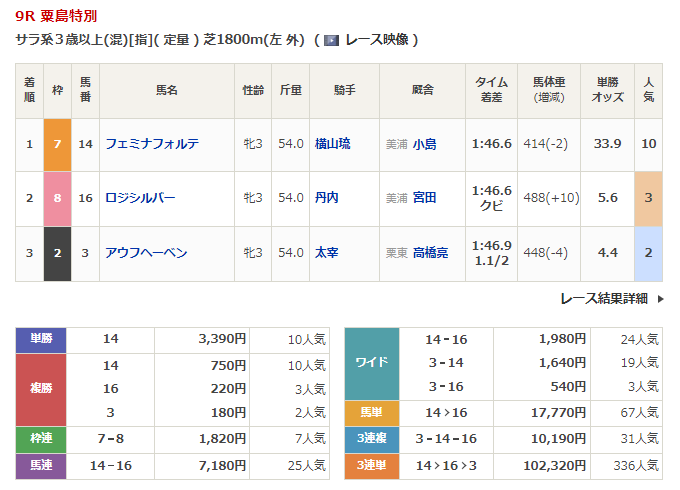The image size is (680, 490).
Task: Click the 単勝 payout label
Action: [x=41, y=340]
